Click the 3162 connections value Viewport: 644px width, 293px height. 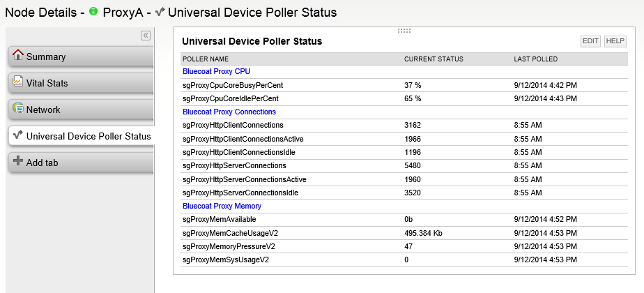coord(413,125)
